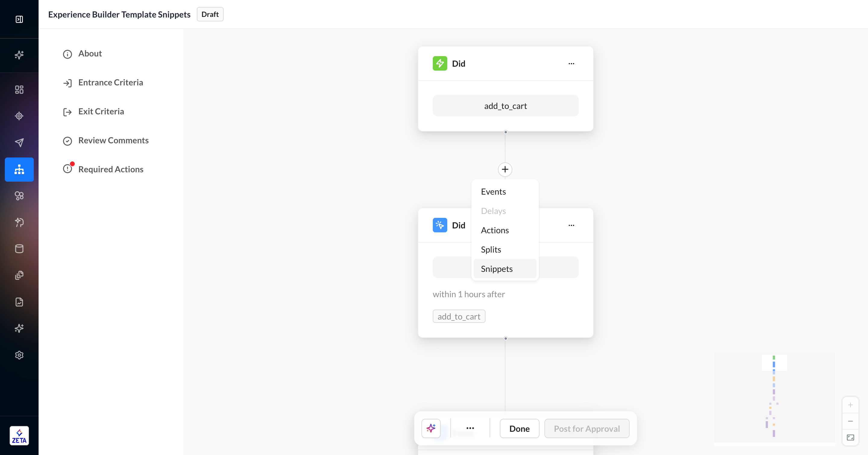
Task: Open the more options ellipsis in bottom toolbar
Action: (x=470, y=428)
